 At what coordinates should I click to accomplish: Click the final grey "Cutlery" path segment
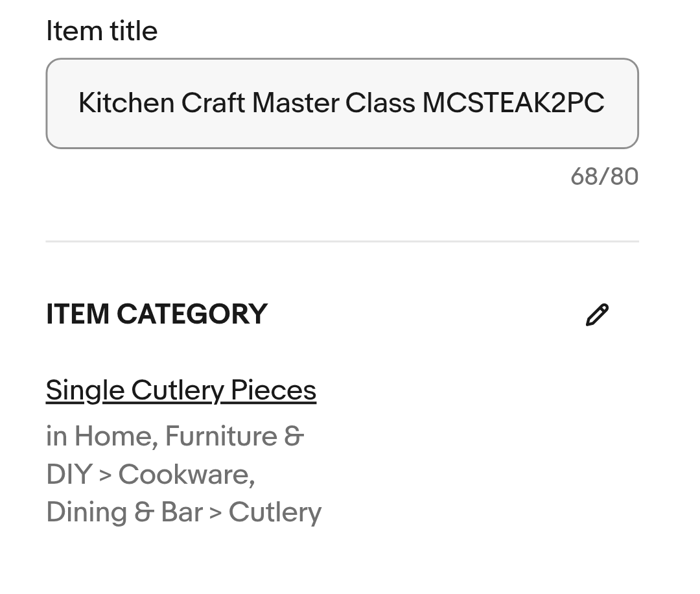(275, 512)
